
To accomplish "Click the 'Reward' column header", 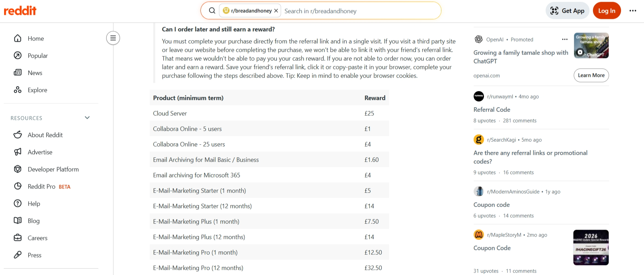I will [375, 98].
